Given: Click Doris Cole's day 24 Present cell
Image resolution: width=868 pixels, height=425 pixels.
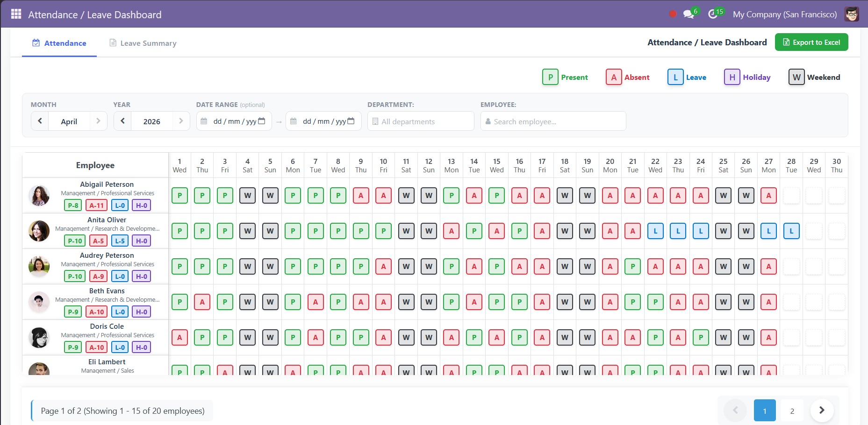Looking at the screenshot, I should (701, 337).
